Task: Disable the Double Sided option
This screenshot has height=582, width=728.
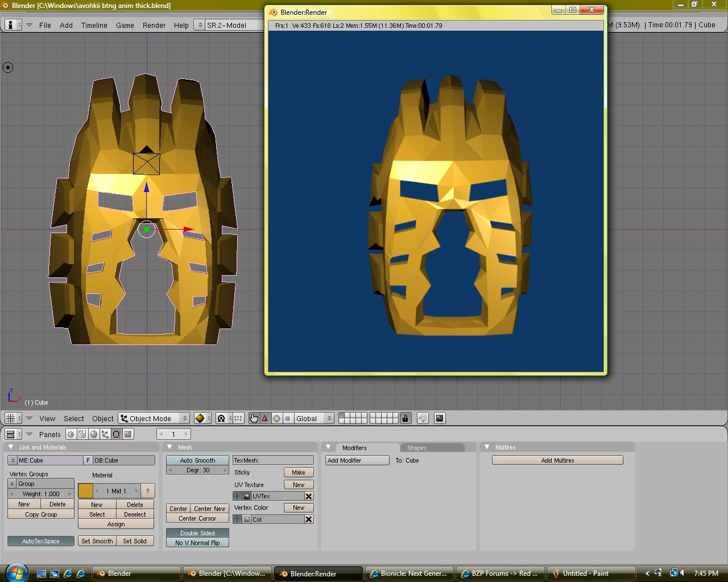Action: point(197,533)
